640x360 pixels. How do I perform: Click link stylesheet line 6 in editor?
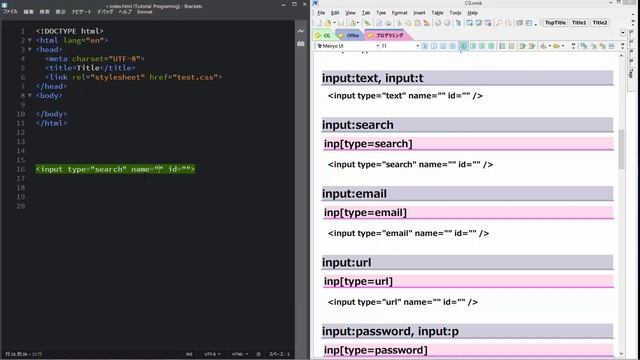tap(133, 77)
